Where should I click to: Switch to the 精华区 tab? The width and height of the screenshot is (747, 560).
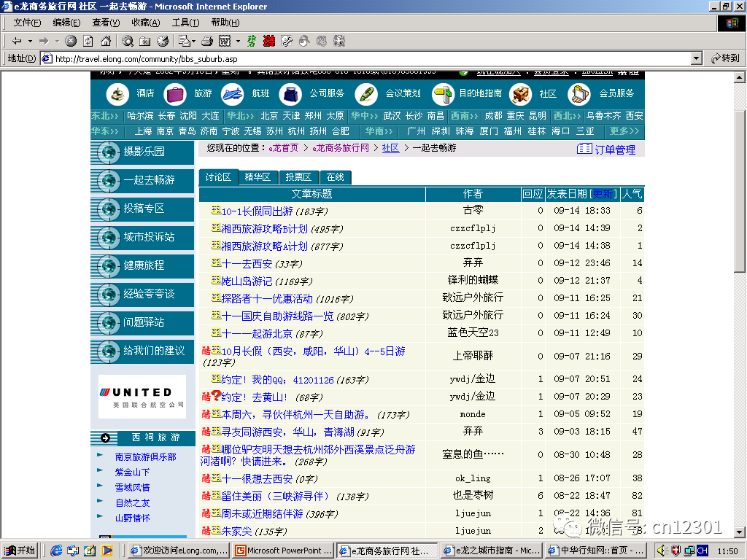pyautogui.click(x=258, y=177)
